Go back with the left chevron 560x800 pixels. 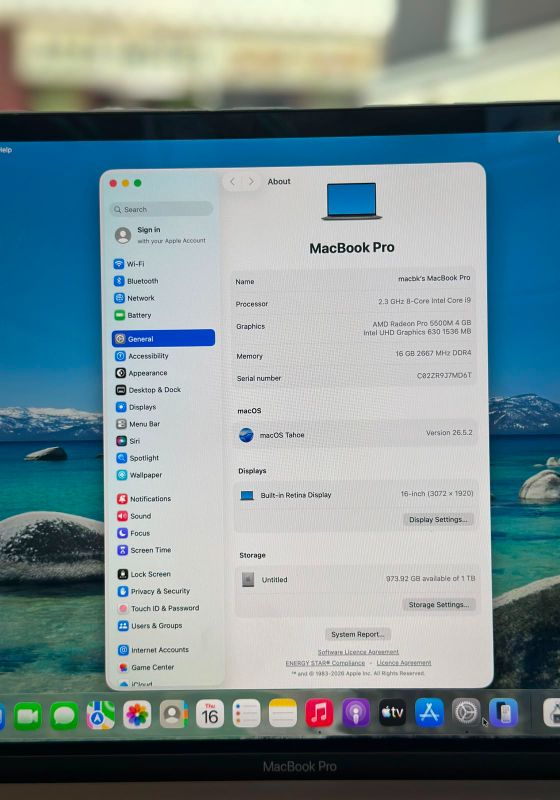pos(233,182)
